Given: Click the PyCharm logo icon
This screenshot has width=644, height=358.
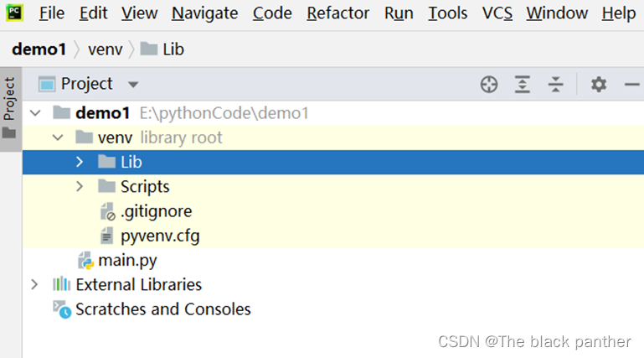Looking at the screenshot, I should [x=14, y=13].
